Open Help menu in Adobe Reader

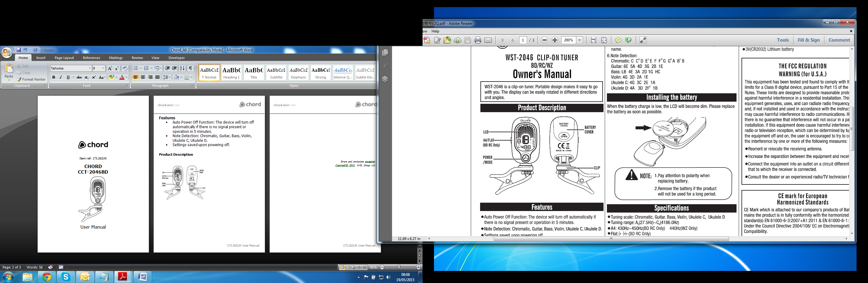tap(436, 31)
